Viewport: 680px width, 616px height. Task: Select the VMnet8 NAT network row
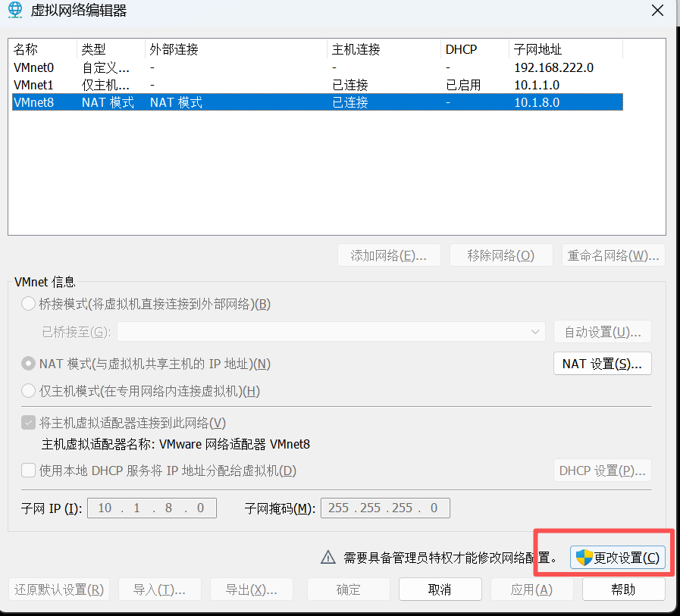pos(318,102)
